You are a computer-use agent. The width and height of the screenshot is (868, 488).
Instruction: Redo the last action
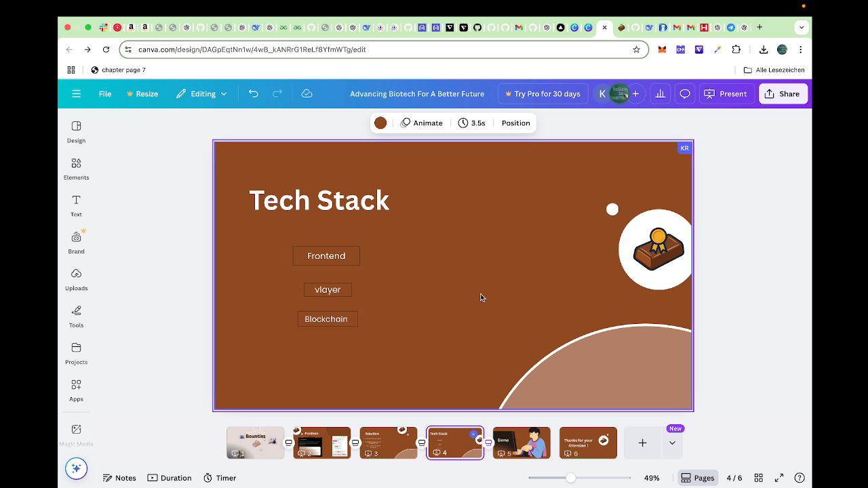click(x=277, y=94)
